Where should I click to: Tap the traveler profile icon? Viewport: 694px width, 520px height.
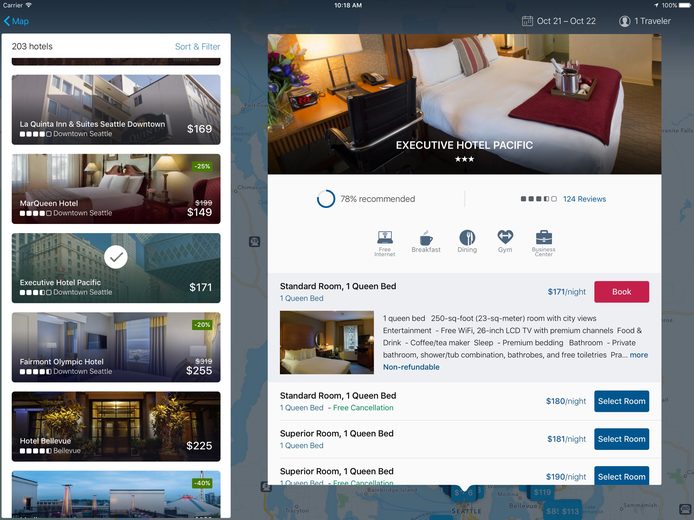pos(625,21)
